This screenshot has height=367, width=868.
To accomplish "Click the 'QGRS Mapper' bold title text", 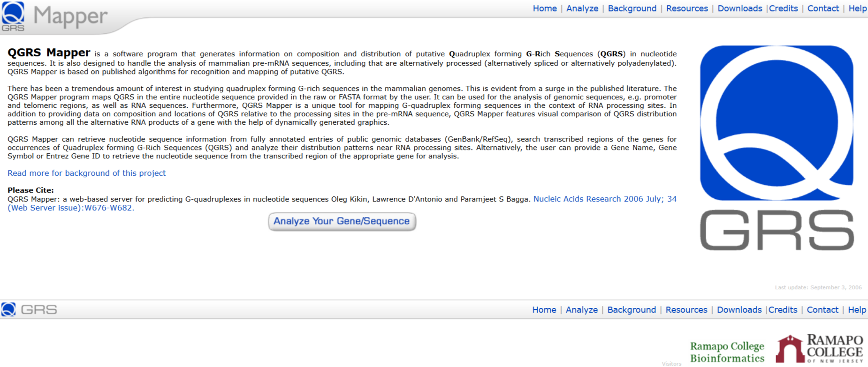I will (49, 52).
